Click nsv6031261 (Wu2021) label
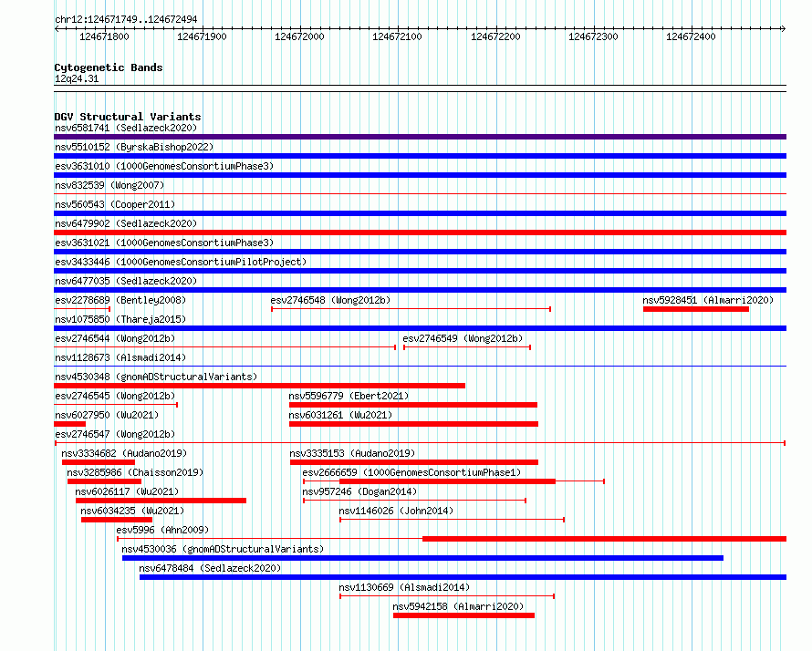 (340, 415)
